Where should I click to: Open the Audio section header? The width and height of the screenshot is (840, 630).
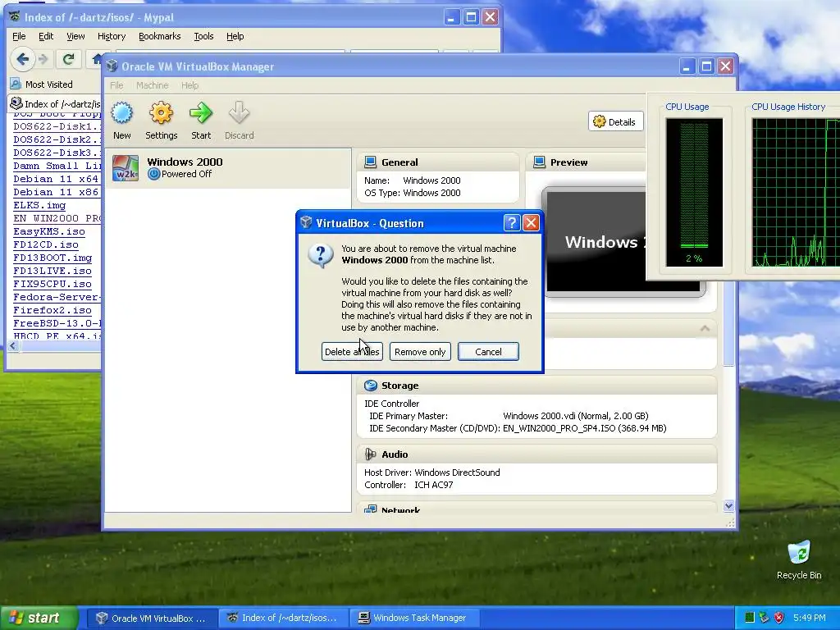tap(536, 454)
